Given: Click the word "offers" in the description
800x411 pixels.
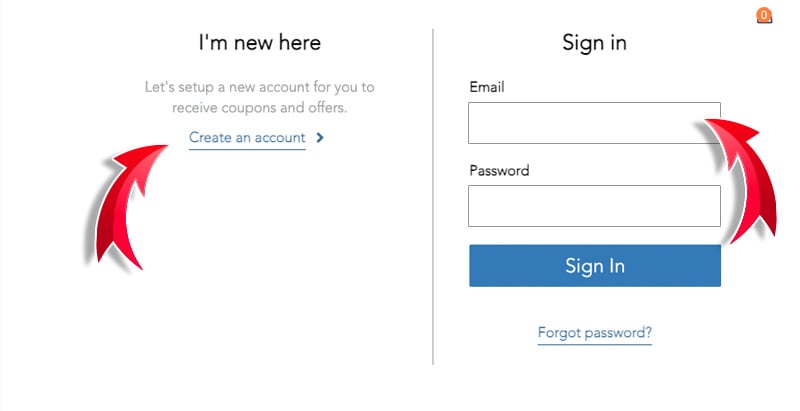Looking at the screenshot, I should 326,108.
